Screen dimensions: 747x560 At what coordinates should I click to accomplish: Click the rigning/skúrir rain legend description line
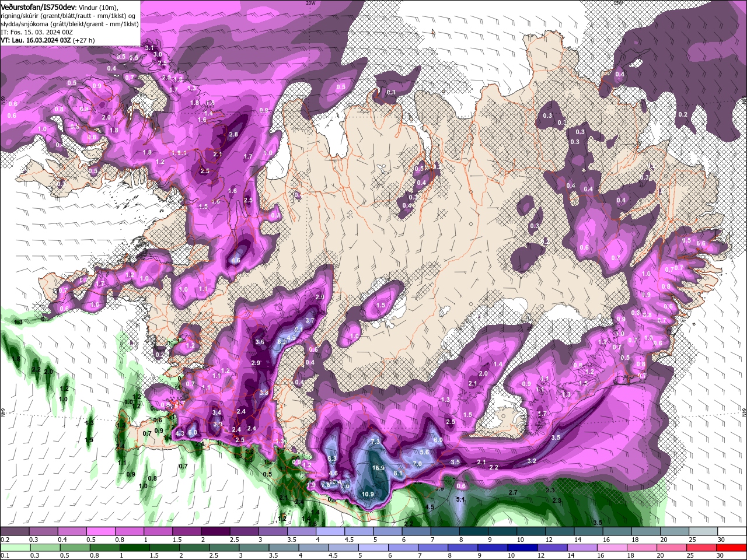coord(69,16)
